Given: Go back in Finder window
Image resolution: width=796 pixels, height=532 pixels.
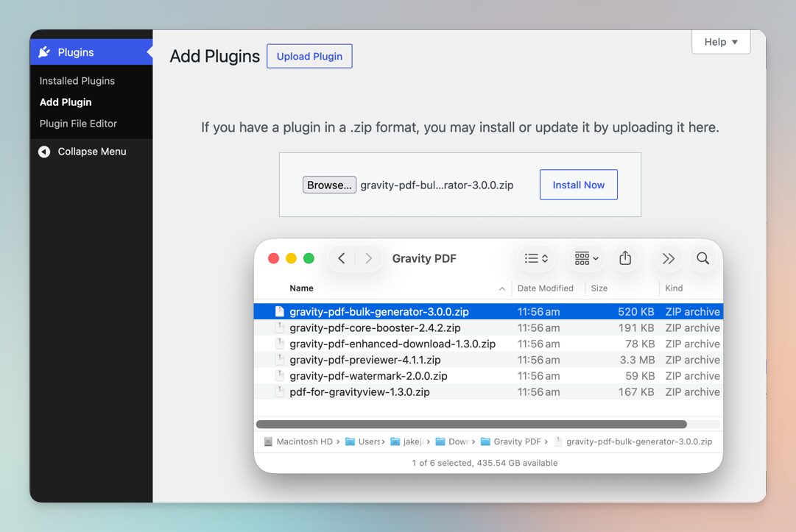Looking at the screenshot, I should coord(342,259).
